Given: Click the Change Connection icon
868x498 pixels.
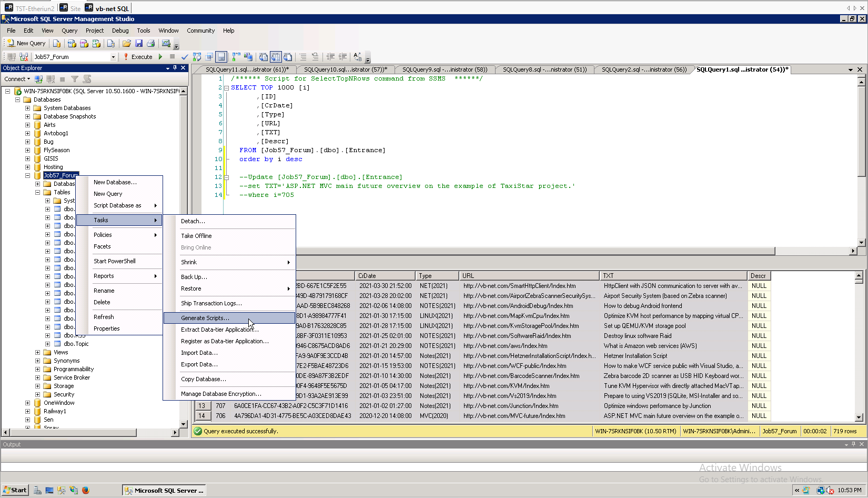Looking at the screenshot, I should pos(24,57).
